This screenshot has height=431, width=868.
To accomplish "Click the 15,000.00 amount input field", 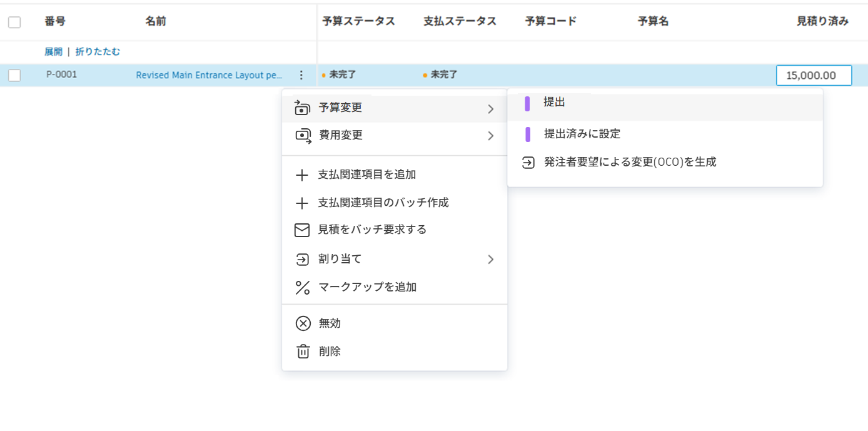I will (x=814, y=75).
